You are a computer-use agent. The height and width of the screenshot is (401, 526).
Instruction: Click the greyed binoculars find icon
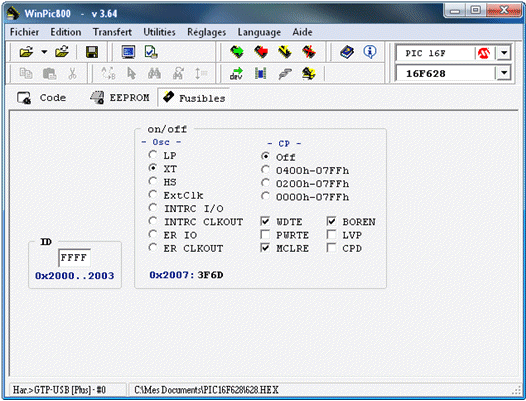(x=154, y=73)
